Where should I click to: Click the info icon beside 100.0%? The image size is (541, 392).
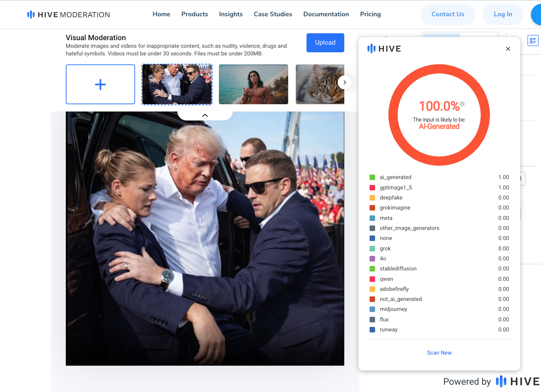[462, 104]
